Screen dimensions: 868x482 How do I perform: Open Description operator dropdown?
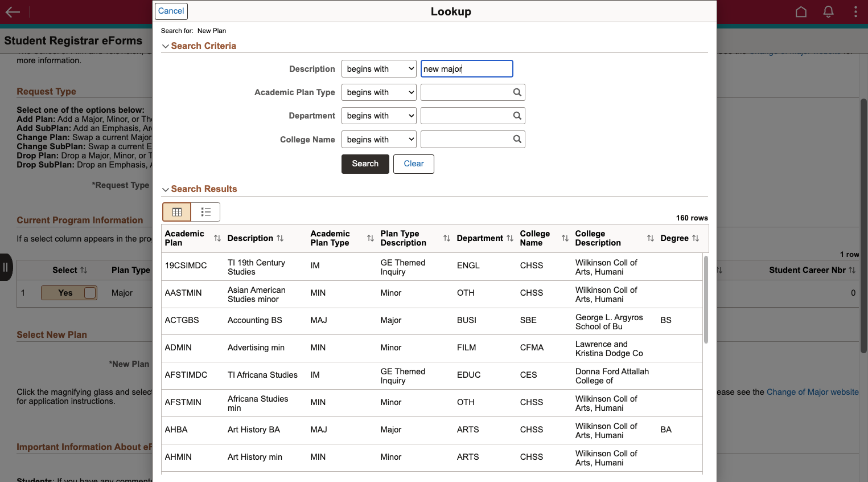[379, 69]
